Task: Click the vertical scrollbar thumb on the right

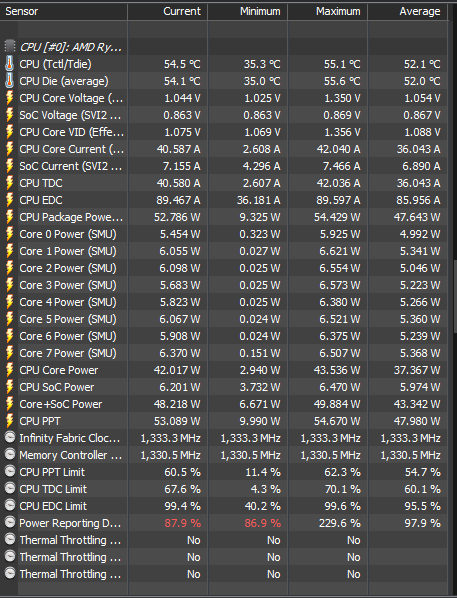Action: pos(455,296)
